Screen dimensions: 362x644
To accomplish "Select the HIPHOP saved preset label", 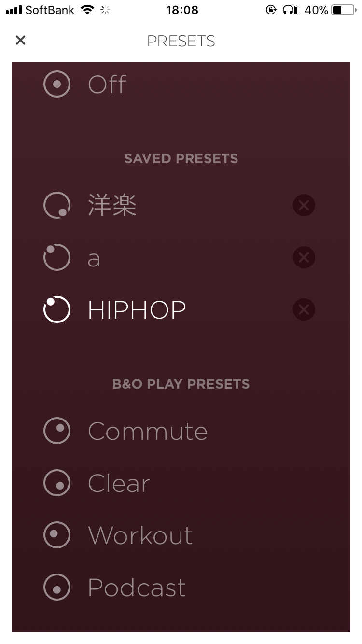I will coord(137,310).
